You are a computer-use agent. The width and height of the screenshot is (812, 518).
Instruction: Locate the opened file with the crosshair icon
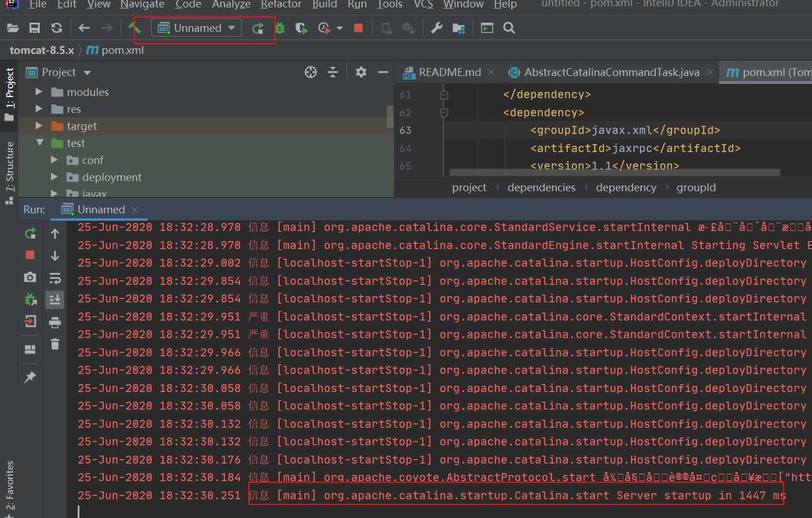coord(311,72)
